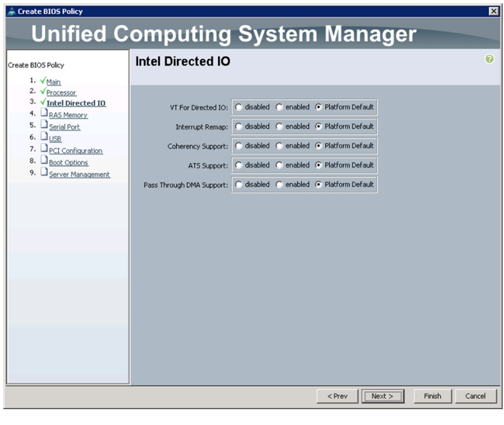Set VT For Directed IO to enabled
Viewport: 504px width, 425px height.
[279, 107]
